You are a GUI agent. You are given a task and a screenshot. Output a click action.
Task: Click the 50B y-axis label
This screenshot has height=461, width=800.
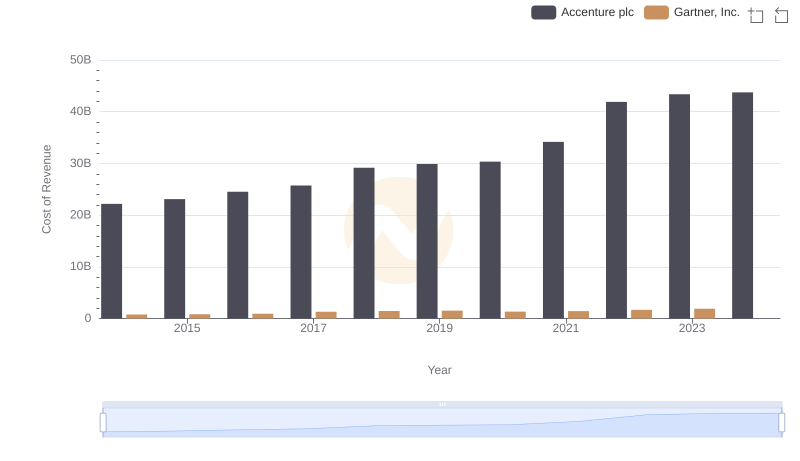81,60
